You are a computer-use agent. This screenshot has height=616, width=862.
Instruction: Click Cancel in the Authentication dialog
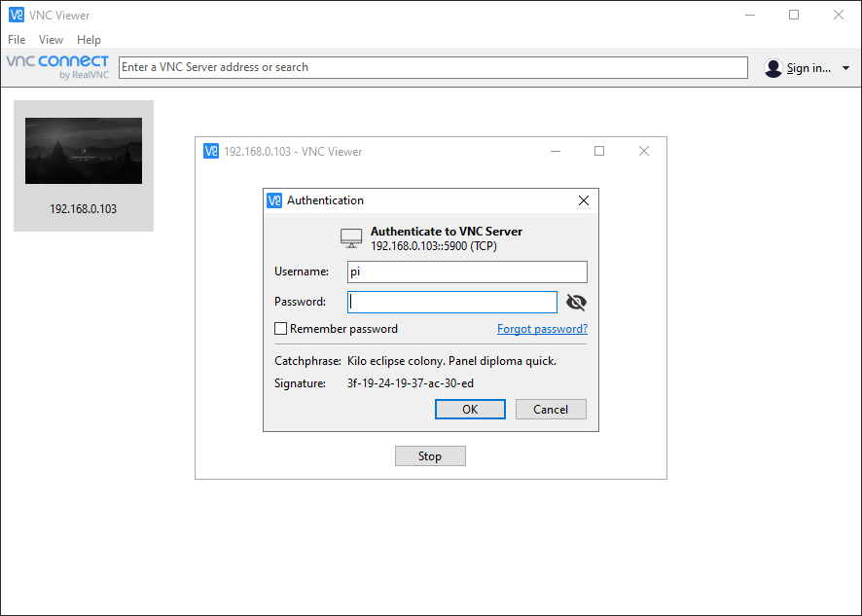pos(551,409)
